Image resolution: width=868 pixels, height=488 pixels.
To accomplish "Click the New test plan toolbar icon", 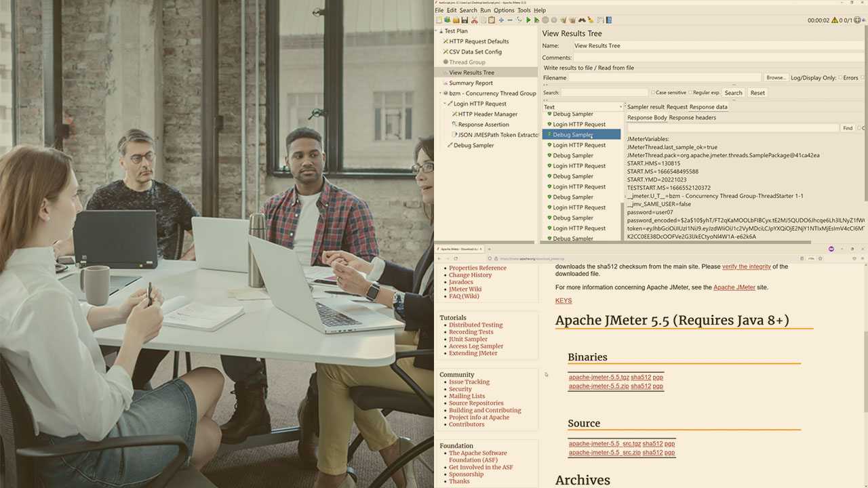I will [439, 20].
